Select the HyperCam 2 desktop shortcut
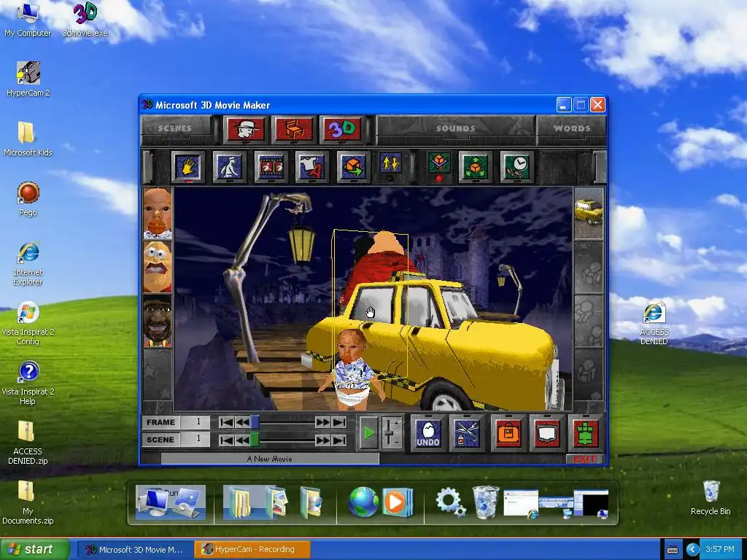The width and height of the screenshot is (747, 560). [x=28, y=79]
